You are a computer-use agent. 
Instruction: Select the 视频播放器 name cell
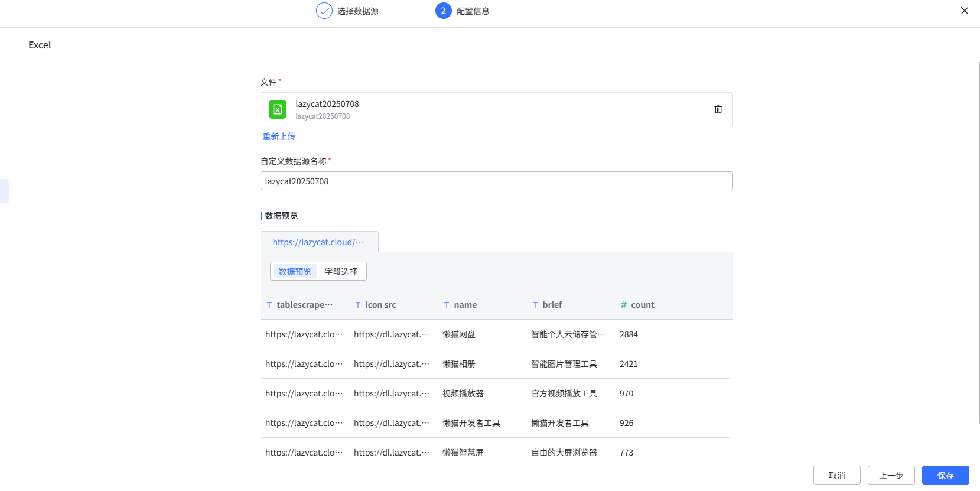(463, 394)
